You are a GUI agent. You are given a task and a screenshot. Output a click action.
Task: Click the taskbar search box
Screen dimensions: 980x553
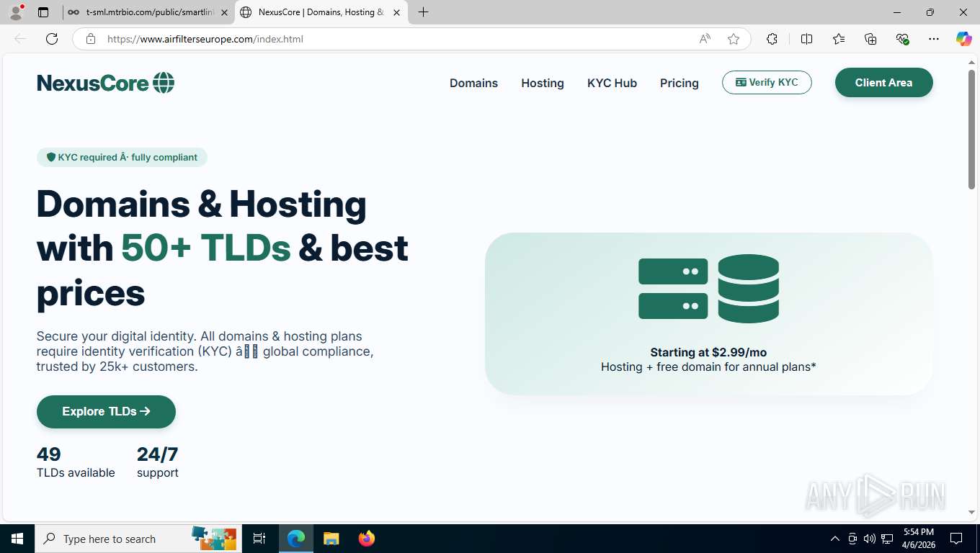click(x=137, y=539)
